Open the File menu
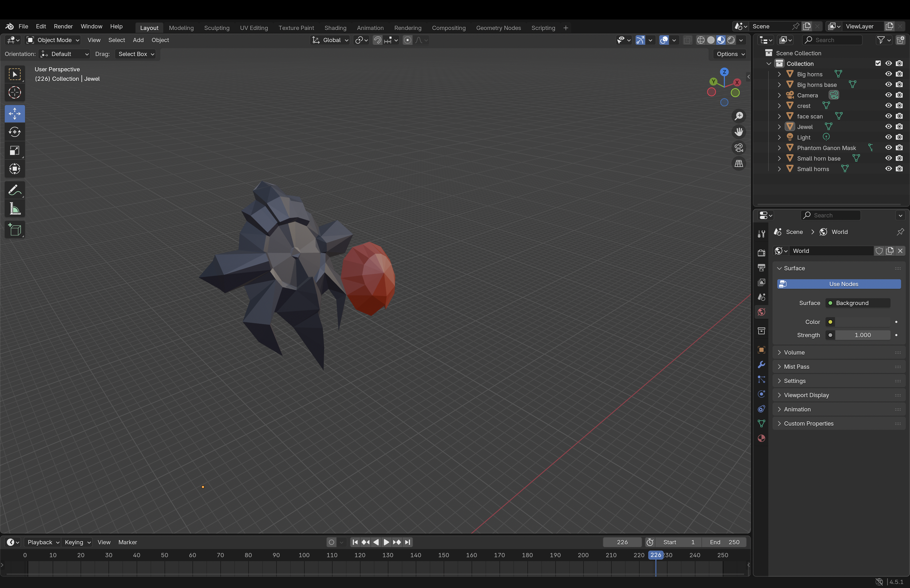910x588 pixels. 23,26
